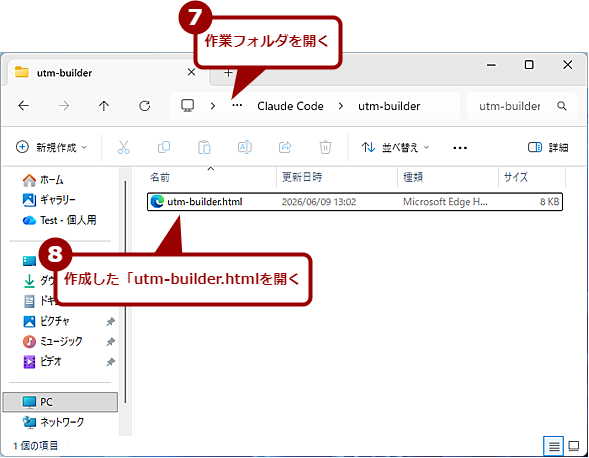Refresh the folder view
Viewport: 589px width, 458px height.
[145, 106]
